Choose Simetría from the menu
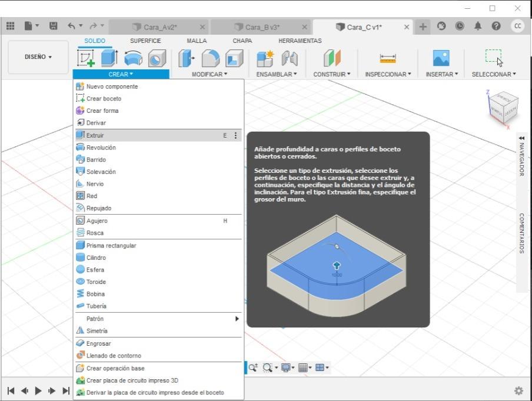Image resolution: width=532 pixels, height=401 pixels. click(158, 331)
